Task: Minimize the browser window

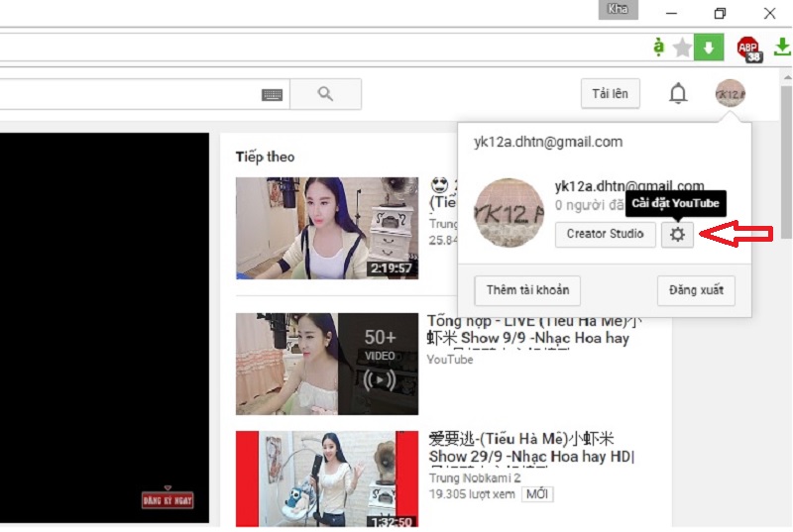Action: coord(671,14)
